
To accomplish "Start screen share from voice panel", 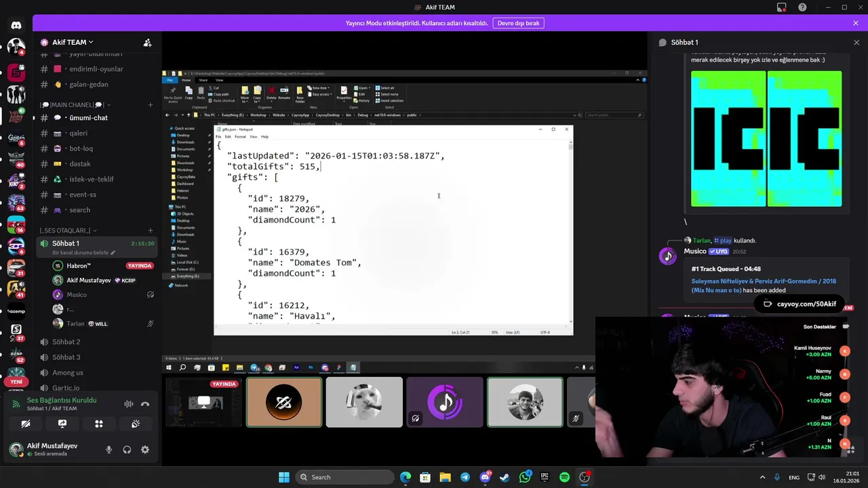I will tap(62, 424).
